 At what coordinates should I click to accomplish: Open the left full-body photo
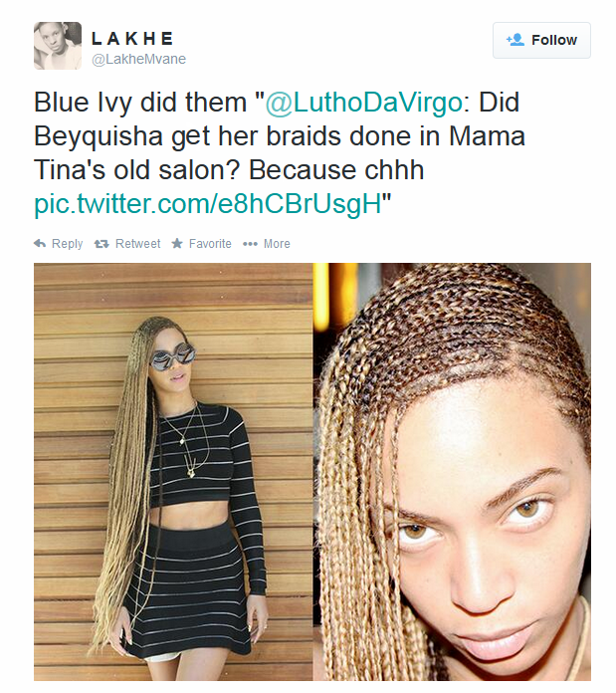click(173, 472)
